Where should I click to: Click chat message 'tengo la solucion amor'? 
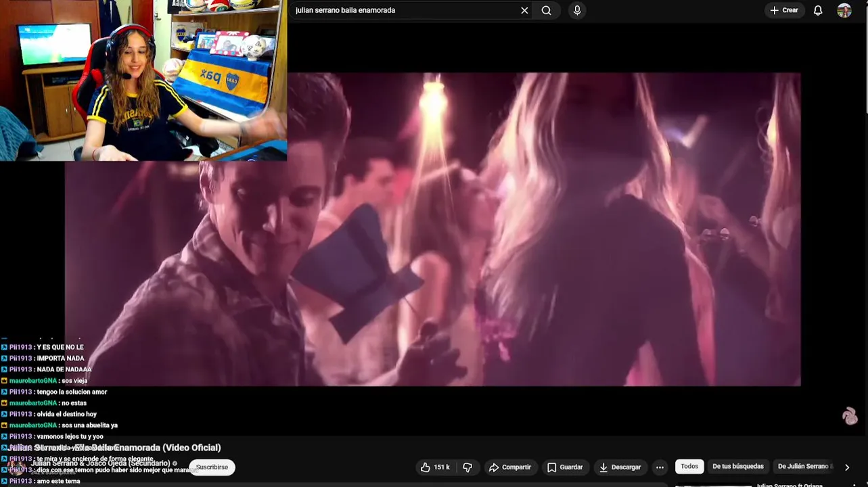72,392
